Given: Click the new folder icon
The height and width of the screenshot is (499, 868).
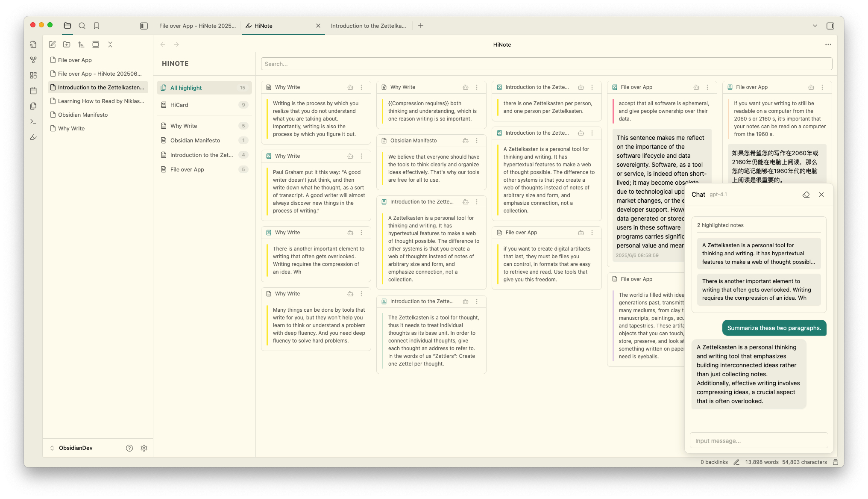Looking at the screenshot, I should [67, 44].
